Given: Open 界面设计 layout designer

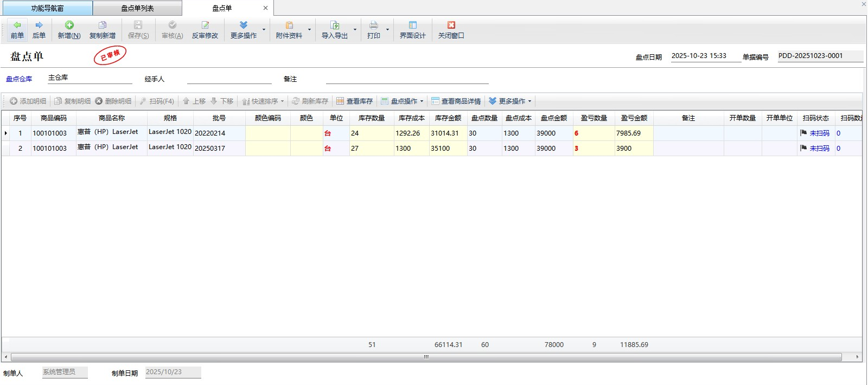Looking at the screenshot, I should pyautogui.click(x=412, y=30).
